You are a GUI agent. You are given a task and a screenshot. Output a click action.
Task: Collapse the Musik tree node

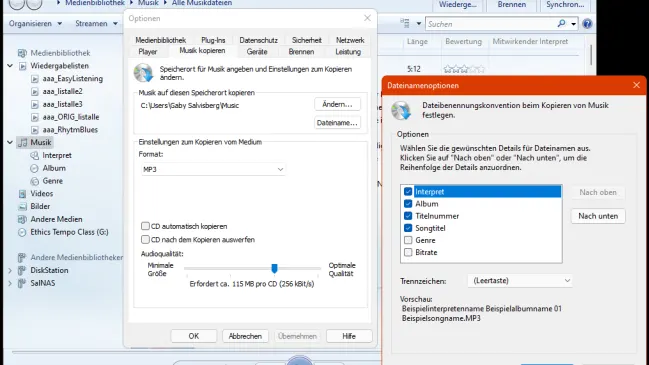point(10,142)
